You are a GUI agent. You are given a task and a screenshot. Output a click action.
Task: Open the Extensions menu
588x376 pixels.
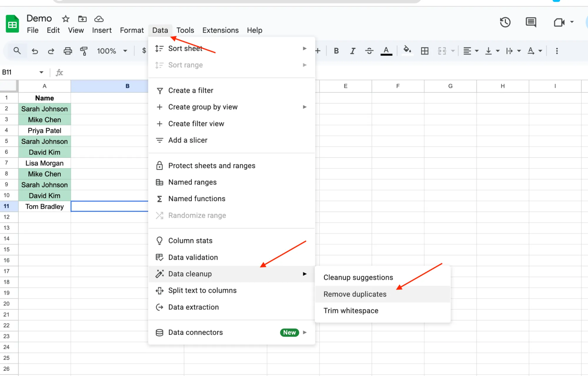click(x=220, y=30)
